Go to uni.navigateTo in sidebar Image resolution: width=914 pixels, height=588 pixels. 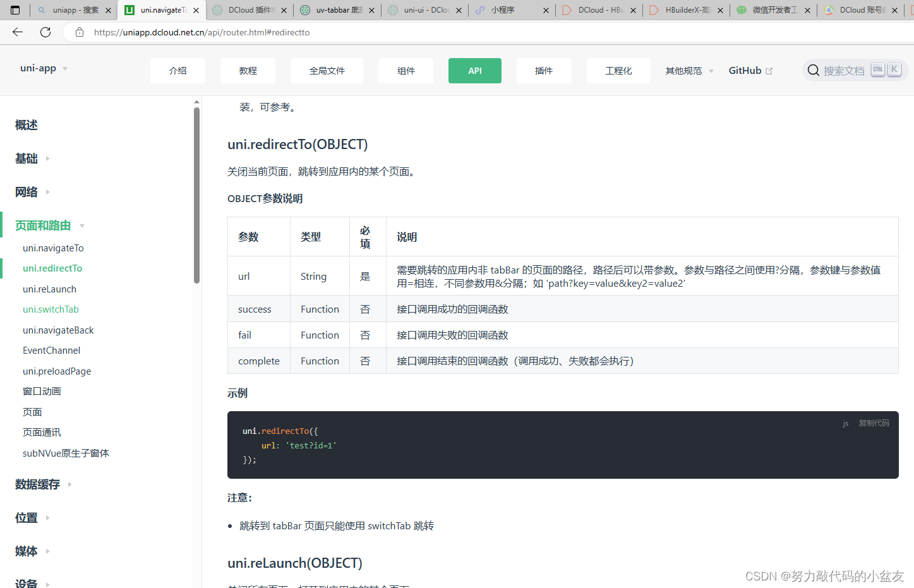[x=53, y=248]
